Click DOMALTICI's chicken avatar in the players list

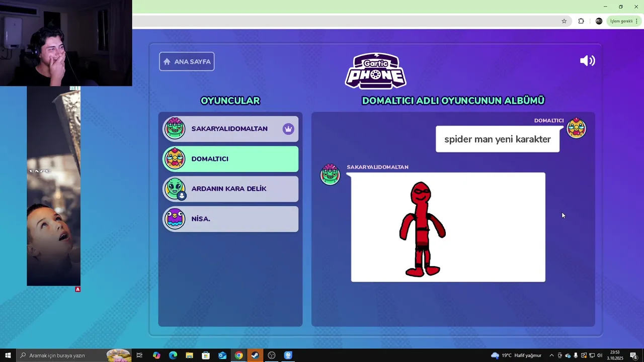pyautogui.click(x=175, y=158)
